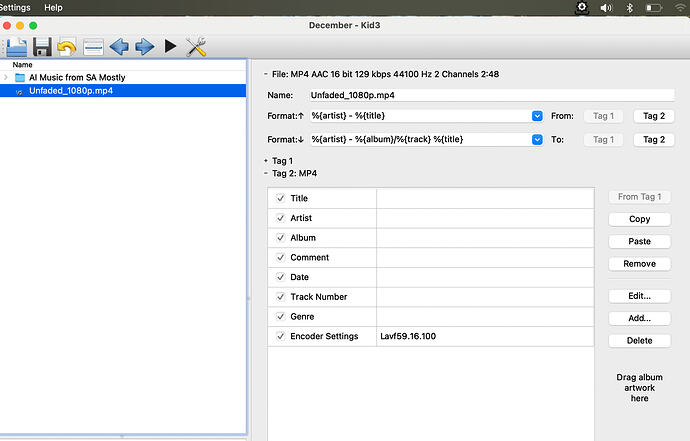Collapse the File info section
The image size is (690, 441).
click(266, 74)
